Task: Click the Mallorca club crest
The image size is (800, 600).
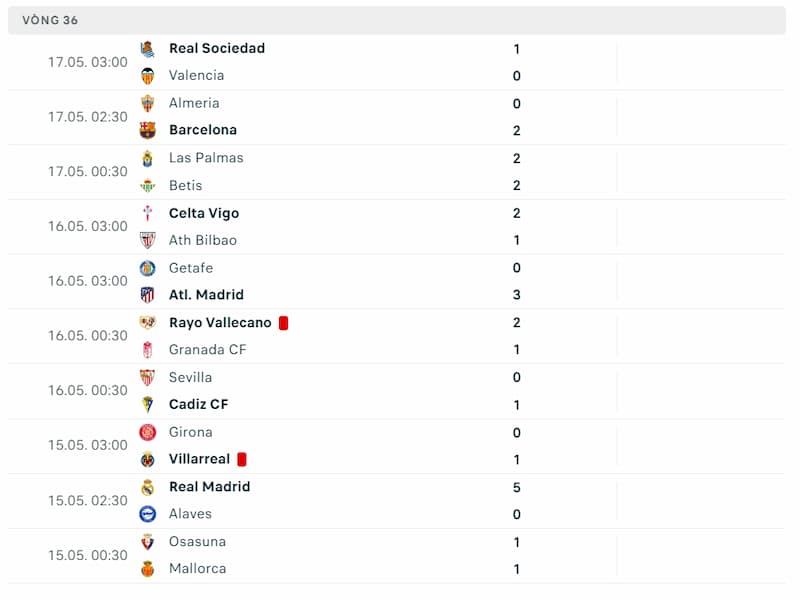Action: (148, 569)
